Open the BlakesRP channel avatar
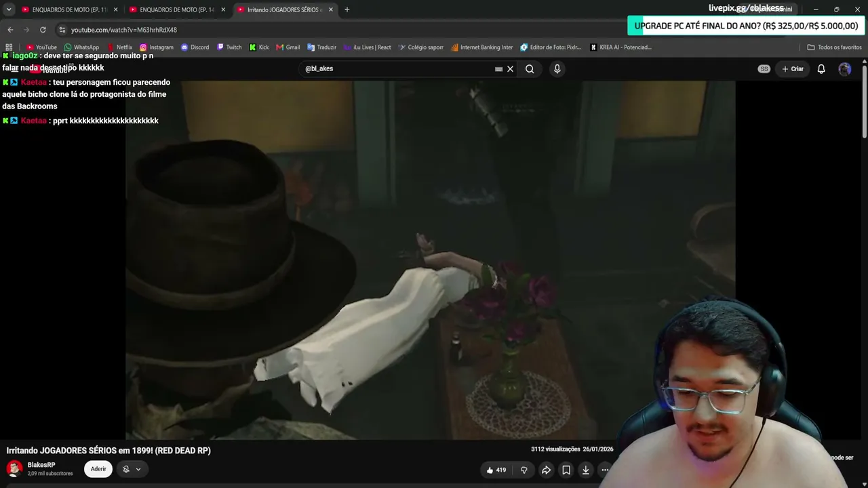 click(14, 468)
